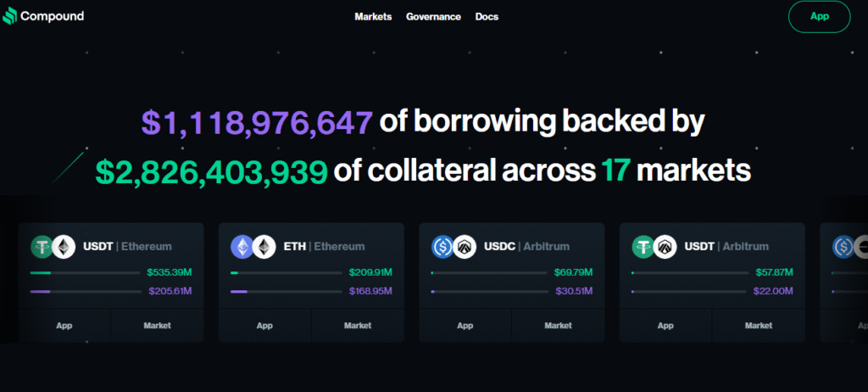
Task: Click the Tether icon on USDT Ethereum card
Action: point(42,247)
